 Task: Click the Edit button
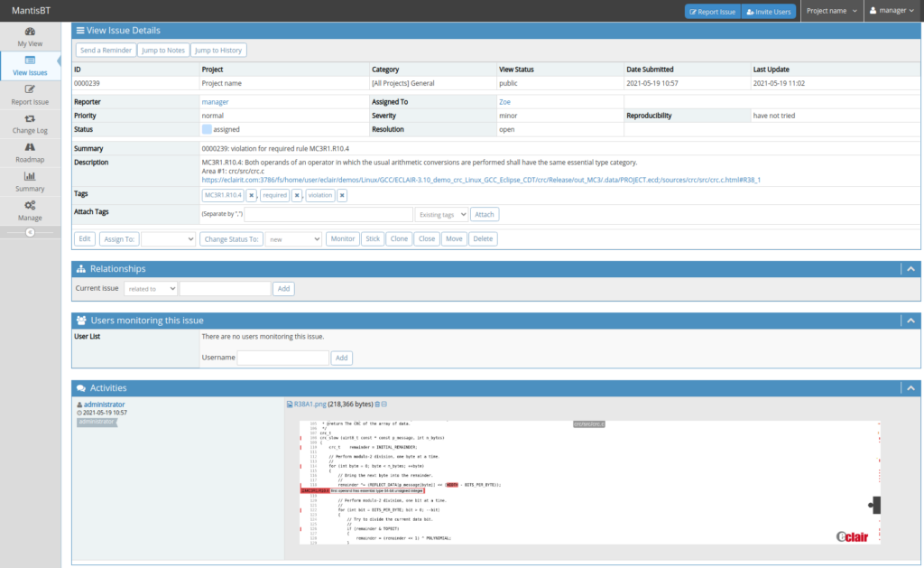pos(85,239)
